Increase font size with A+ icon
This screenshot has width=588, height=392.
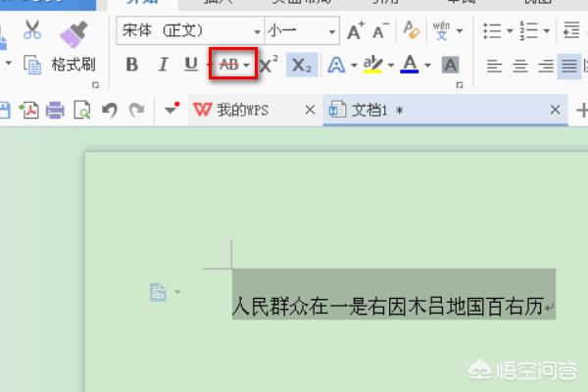[x=356, y=30]
